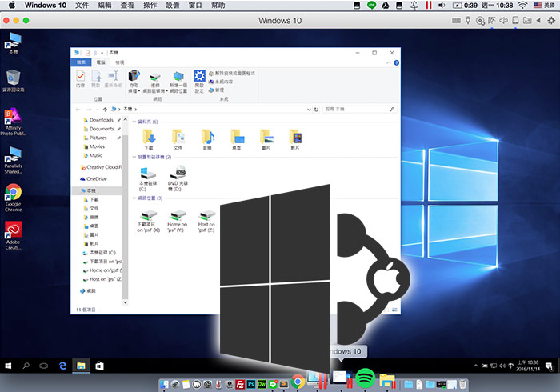Click 內容 (Properties) ribbon icon

(80, 76)
